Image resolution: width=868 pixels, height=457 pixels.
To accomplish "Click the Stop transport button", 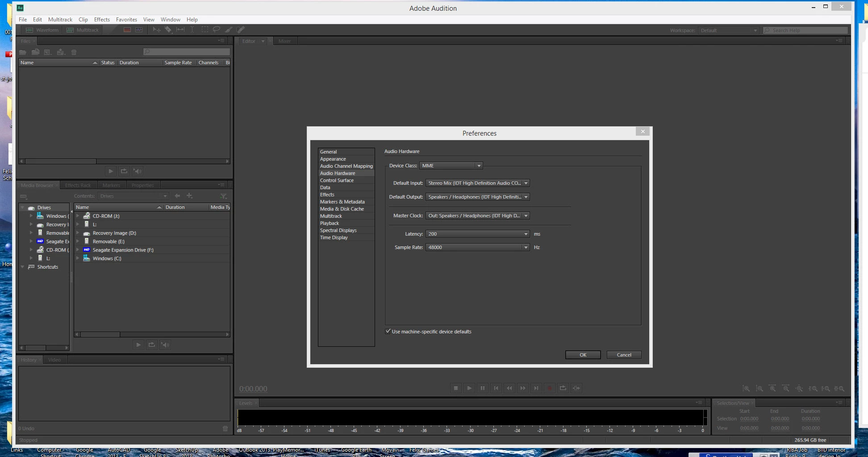I will 456,388.
